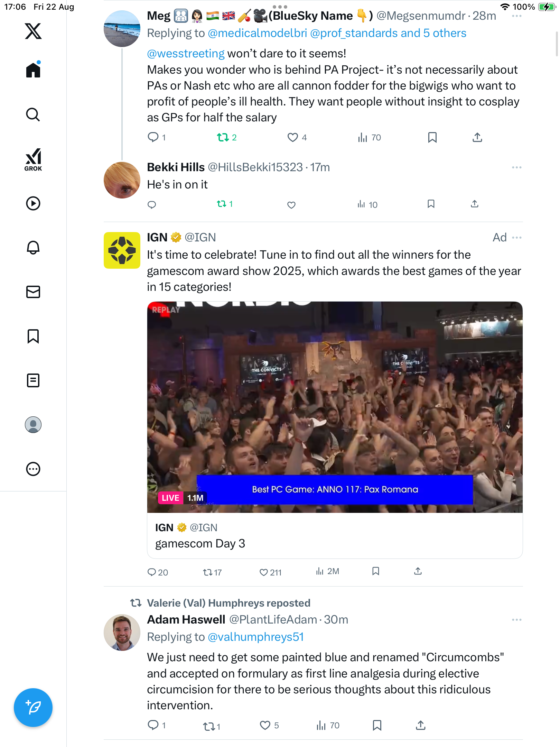The image size is (560, 747).
Task: Undo repost on Bekki Hills' reply
Action: 222,204
